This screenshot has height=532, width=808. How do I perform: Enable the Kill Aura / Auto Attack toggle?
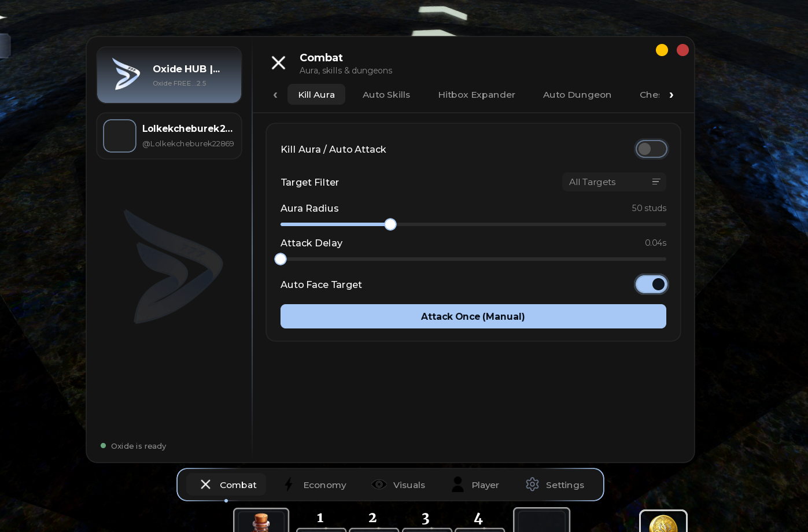(x=651, y=149)
